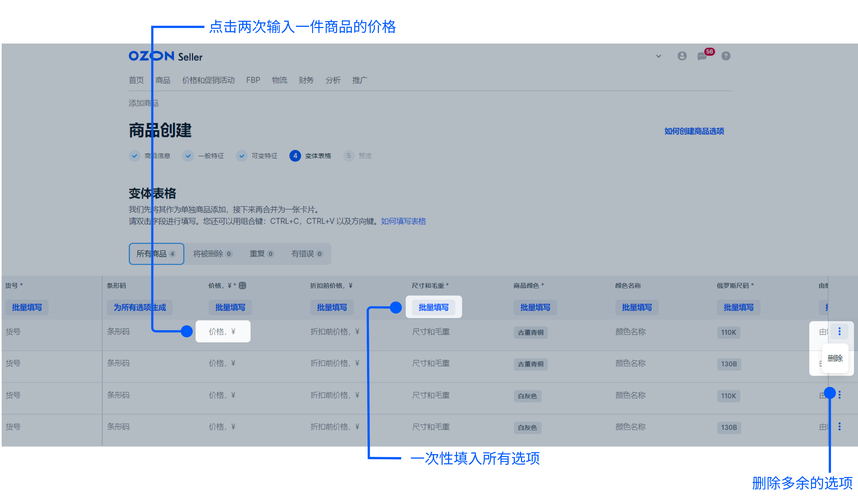Click the 白灰色 tag in the last row
The image size is (858, 504).
click(527, 427)
